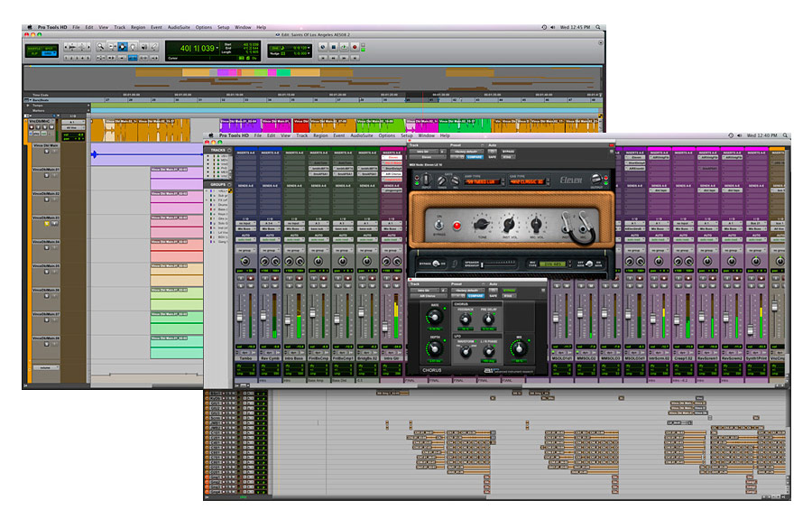
Task: Select the Trimmer tool in Edit window
Action: (x=112, y=47)
